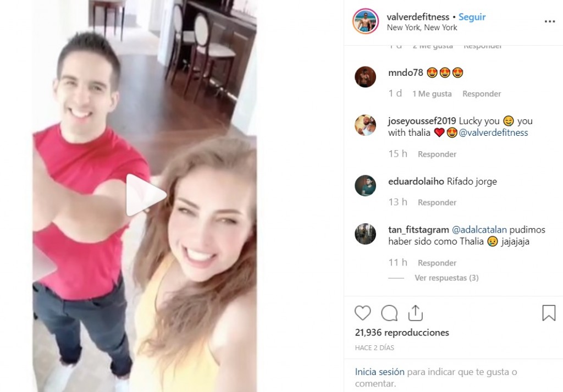Follow the account via Seguir
563x392 pixels.
472,17
